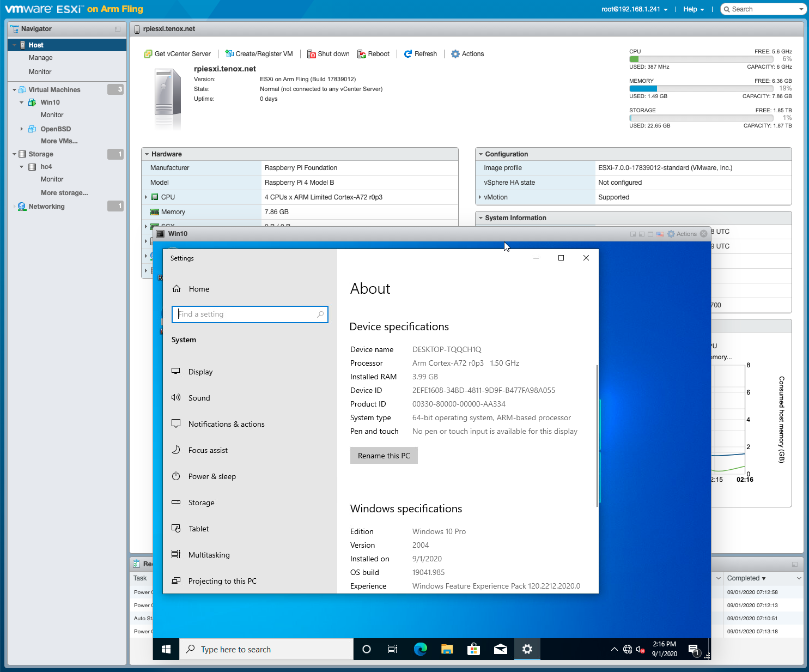809x672 pixels.
Task: Click the Settings window vertical scrollbar
Action: [x=597, y=436]
